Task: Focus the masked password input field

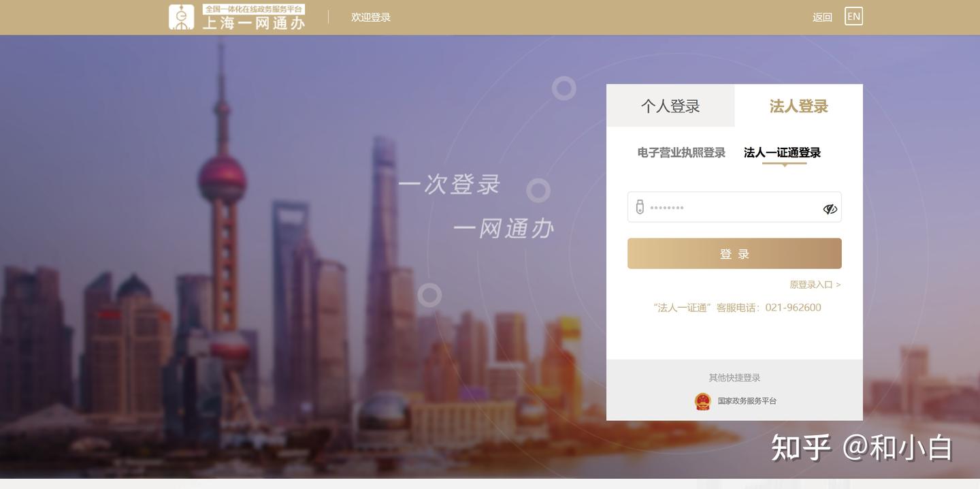Action: click(x=734, y=207)
